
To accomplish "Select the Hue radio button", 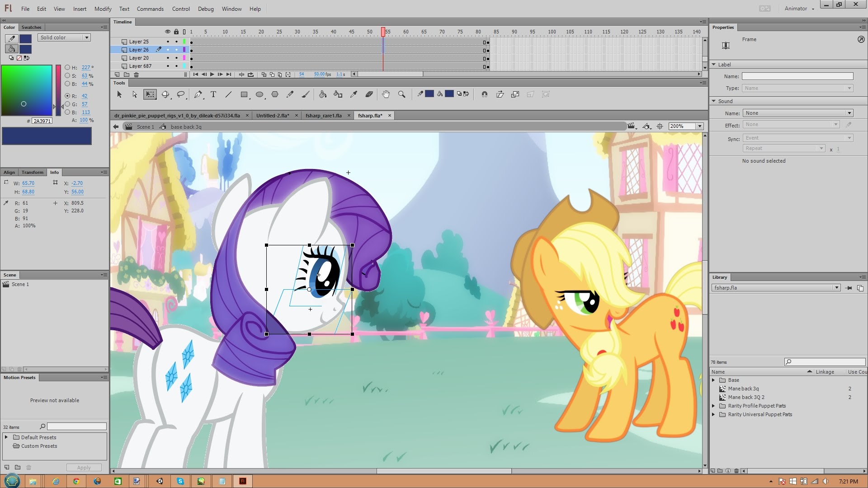I will tap(67, 67).
